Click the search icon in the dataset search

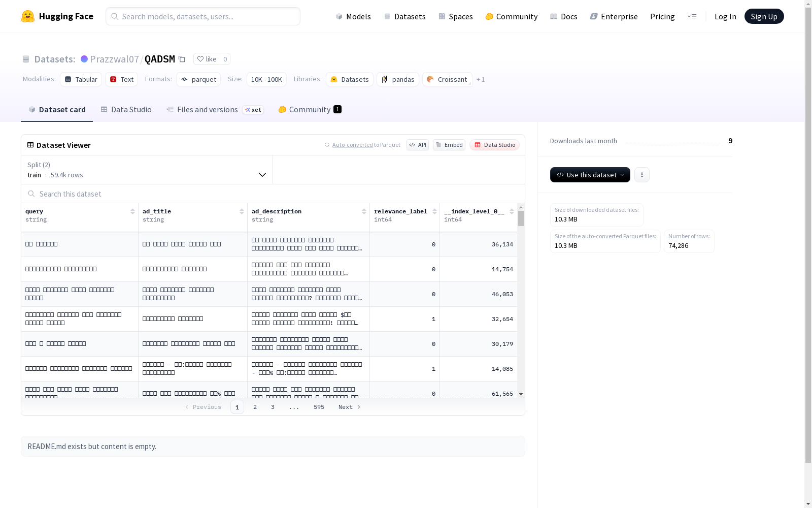[x=31, y=194]
